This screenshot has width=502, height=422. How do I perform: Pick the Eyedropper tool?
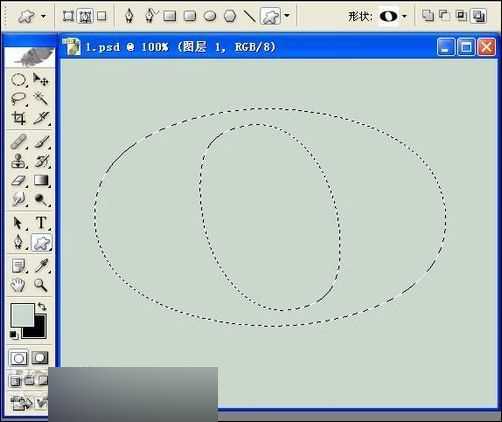click(x=41, y=266)
